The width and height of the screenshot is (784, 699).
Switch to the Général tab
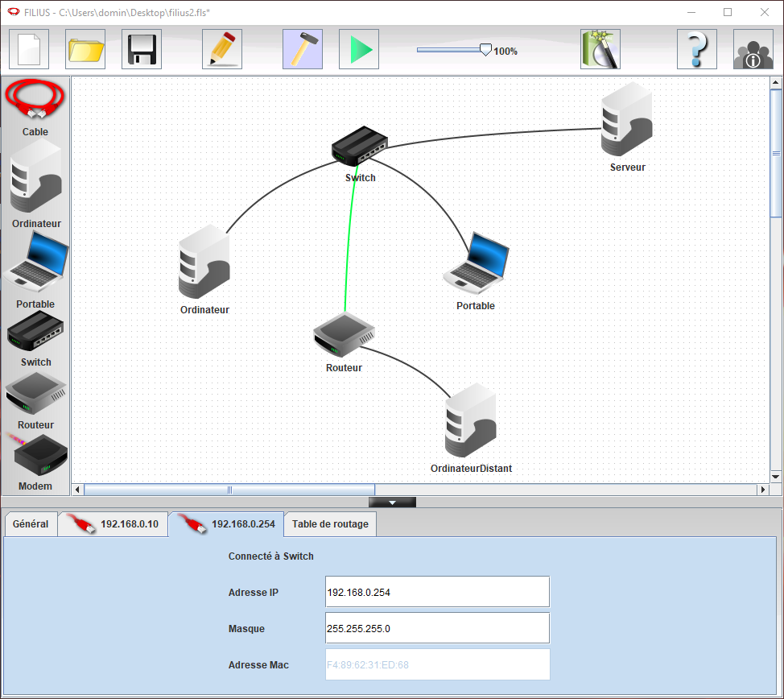click(31, 524)
